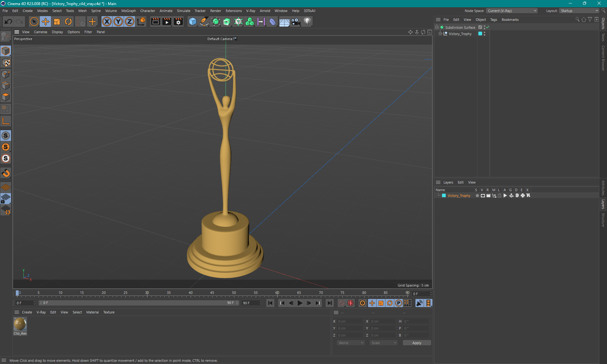Add a Floor environment object
Screen dimensions: 607x364
tap(284, 21)
